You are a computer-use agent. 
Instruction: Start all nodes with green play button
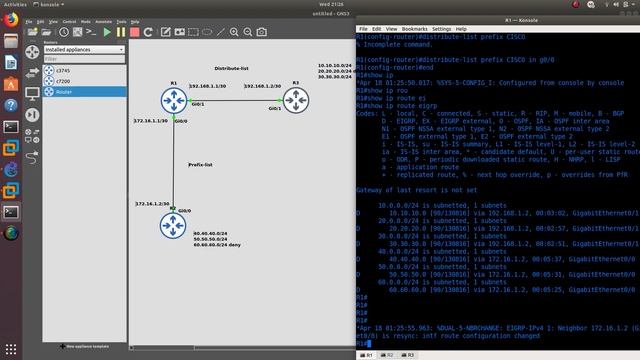pyautogui.click(x=107, y=32)
